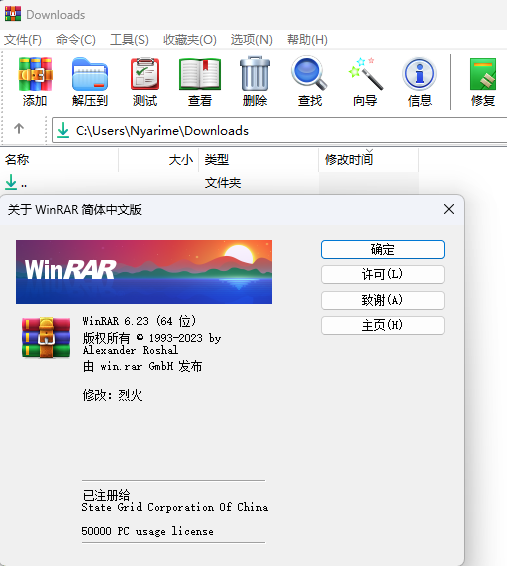This screenshot has height=566, width=507.
Task: Confirm with the 确定 button
Action: pyautogui.click(x=383, y=249)
